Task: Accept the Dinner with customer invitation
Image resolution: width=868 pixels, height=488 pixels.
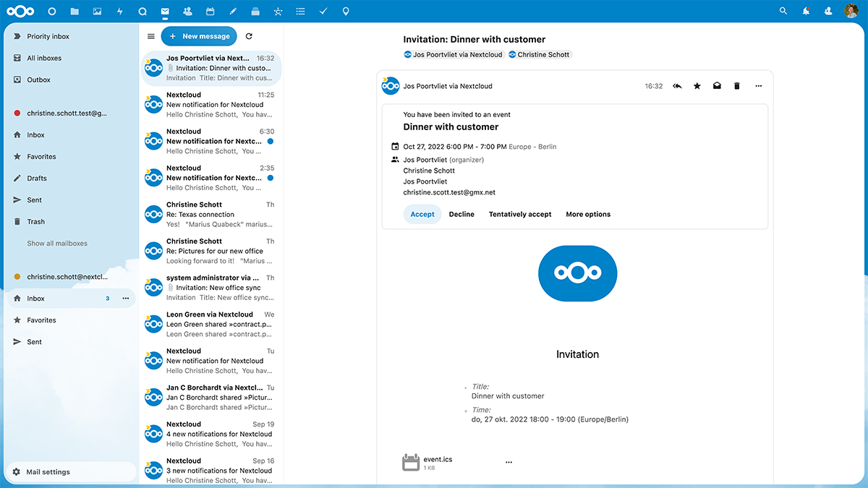Action: (x=422, y=215)
